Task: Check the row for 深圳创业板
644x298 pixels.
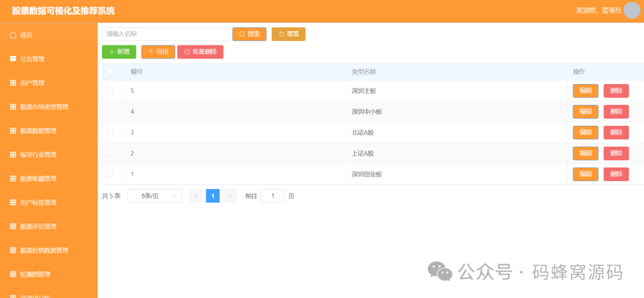Action: tap(110, 173)
